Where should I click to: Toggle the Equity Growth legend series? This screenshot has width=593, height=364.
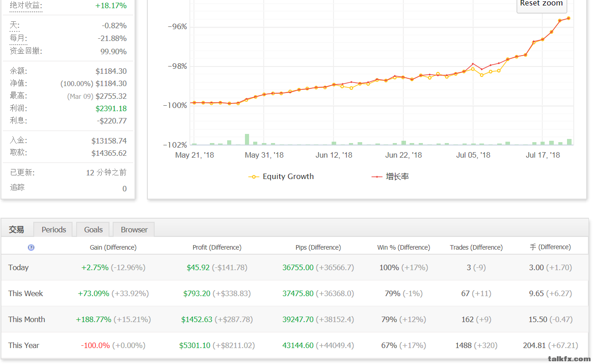pyautogui.click(x=281, y=176)
